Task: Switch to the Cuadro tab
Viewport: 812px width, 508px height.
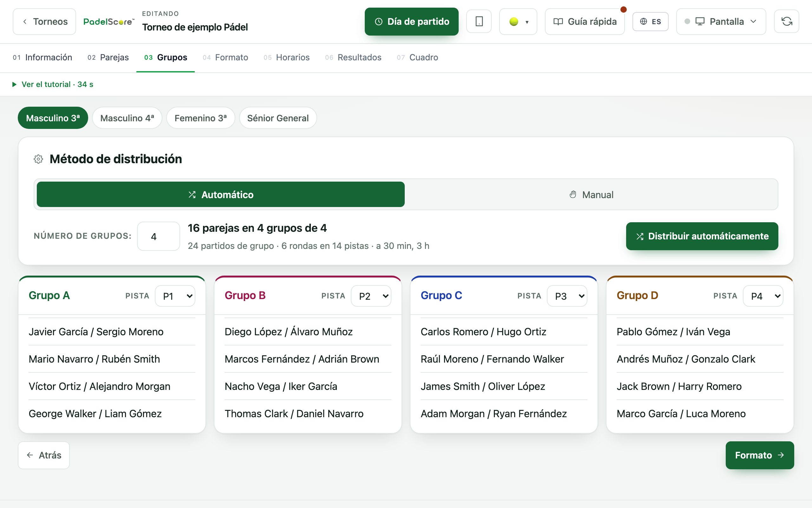Action: tap(417, 57)
